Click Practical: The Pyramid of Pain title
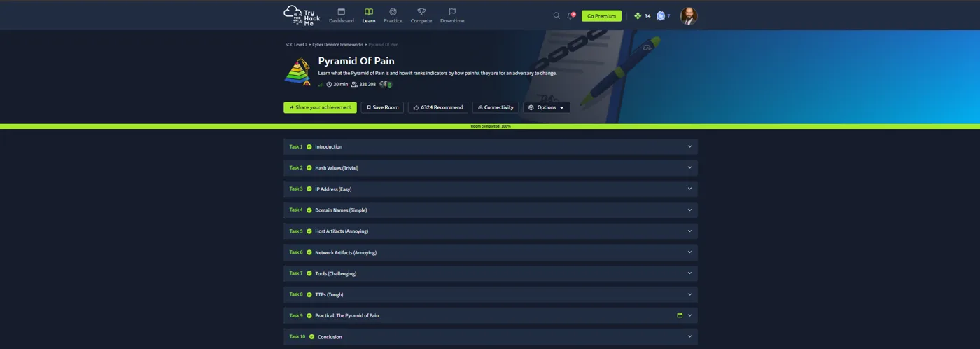The width and height of the screenshot is (980, 349). (347, 315)
